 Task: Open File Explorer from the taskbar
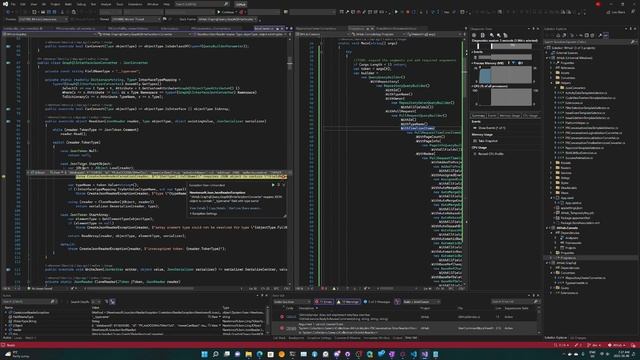[249, 354]
